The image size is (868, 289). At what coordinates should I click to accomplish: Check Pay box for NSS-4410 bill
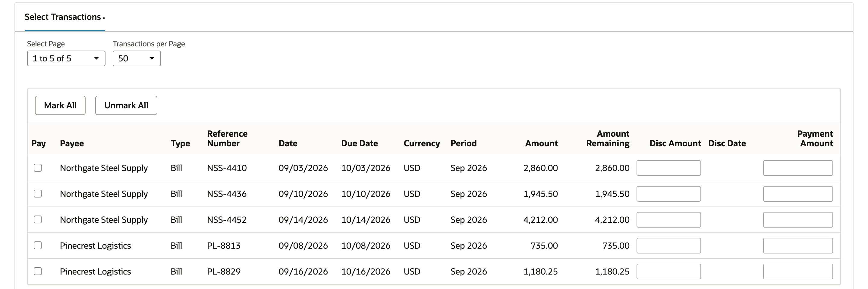click(x=38, y=168)
